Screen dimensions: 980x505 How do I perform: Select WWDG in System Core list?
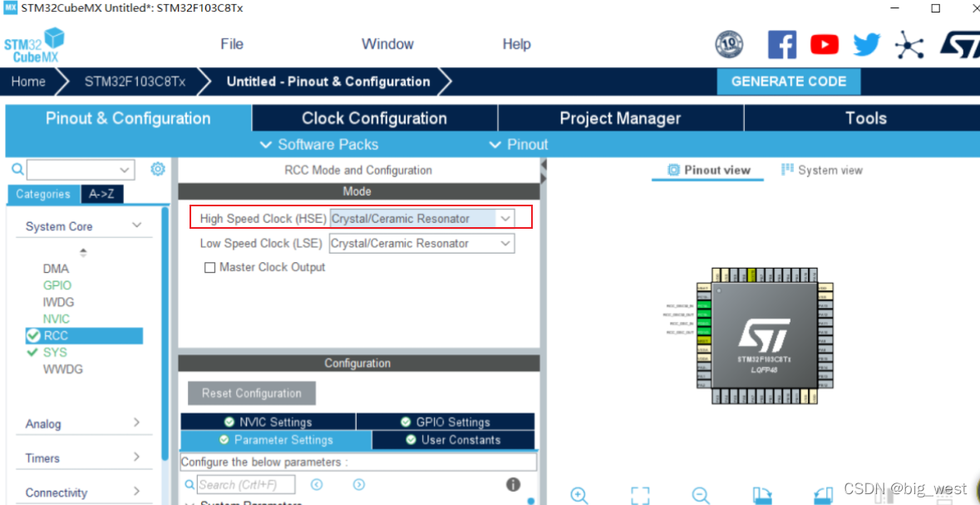click(x=63, y=369)
